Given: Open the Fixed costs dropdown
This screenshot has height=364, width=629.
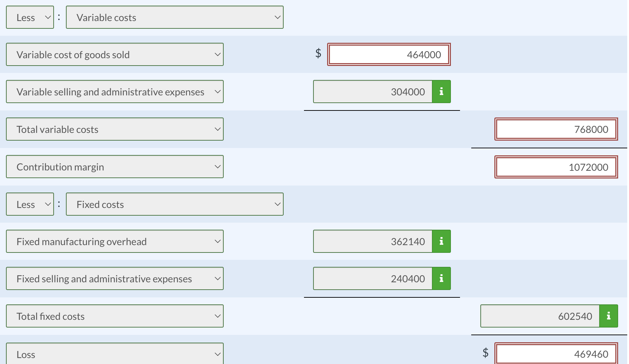Looking at the screenshot, I should click(175, 204).
